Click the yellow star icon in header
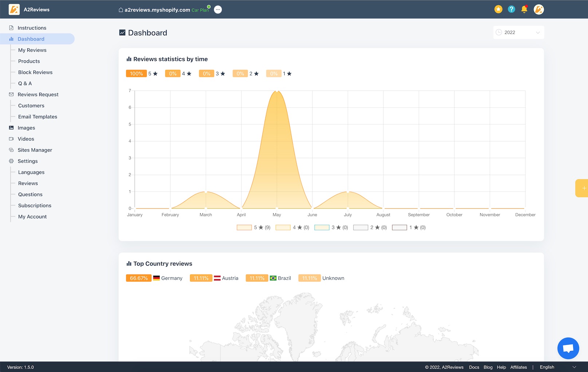588x372 pixels. point(498,9)
